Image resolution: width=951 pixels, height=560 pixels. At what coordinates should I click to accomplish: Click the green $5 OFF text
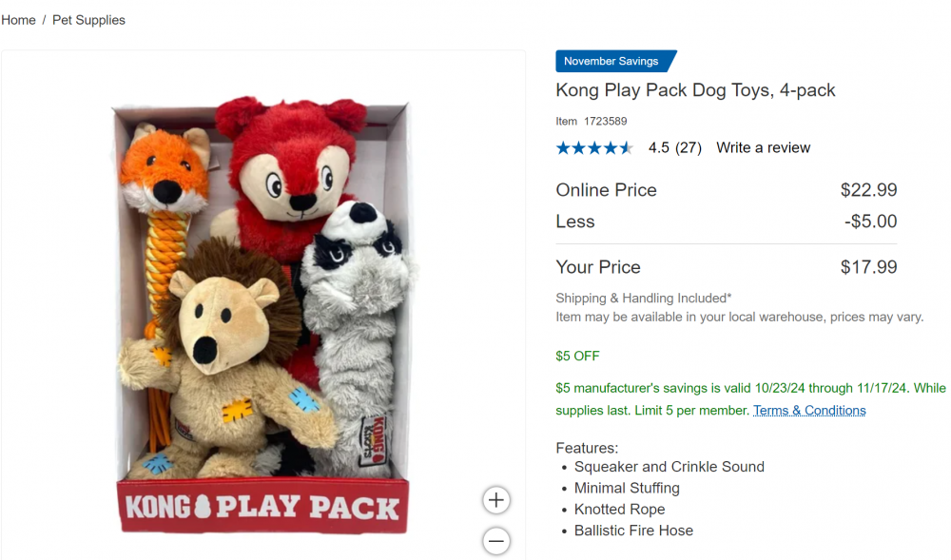pyautogui.click(x=577, y=357)
